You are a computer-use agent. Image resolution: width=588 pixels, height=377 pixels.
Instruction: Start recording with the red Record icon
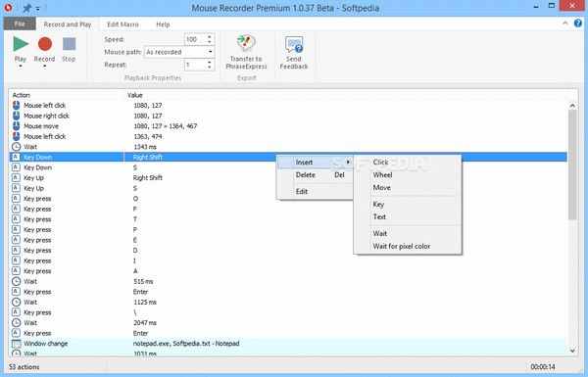[45, 44]
